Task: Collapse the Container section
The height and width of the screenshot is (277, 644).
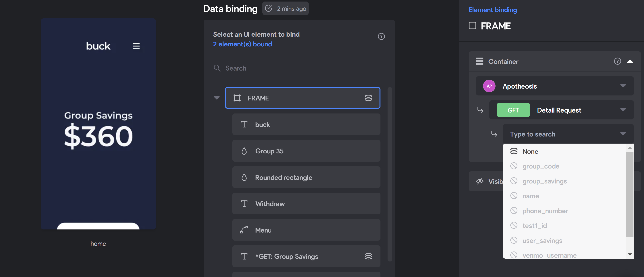Action: coord(630,61)
